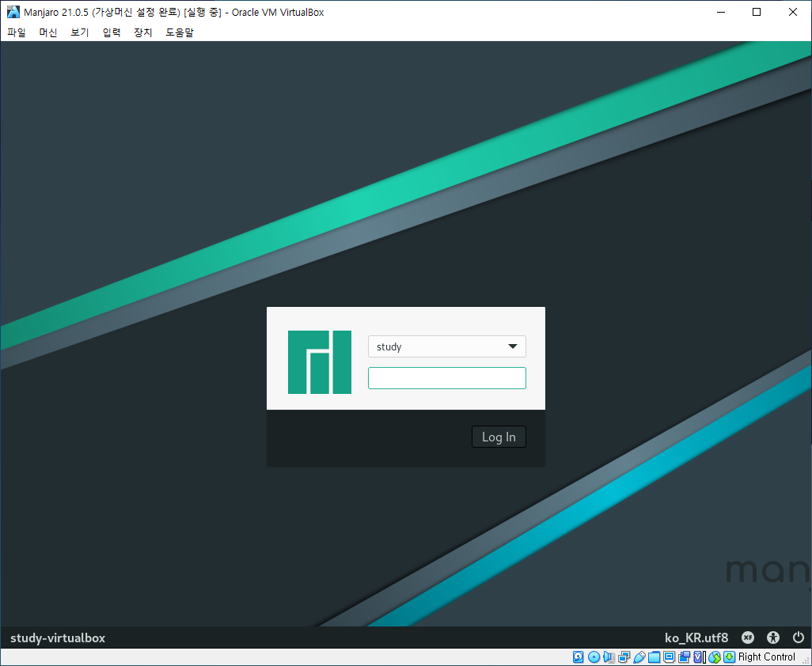Click the VirtualBox window title icon

coord(13,12)
